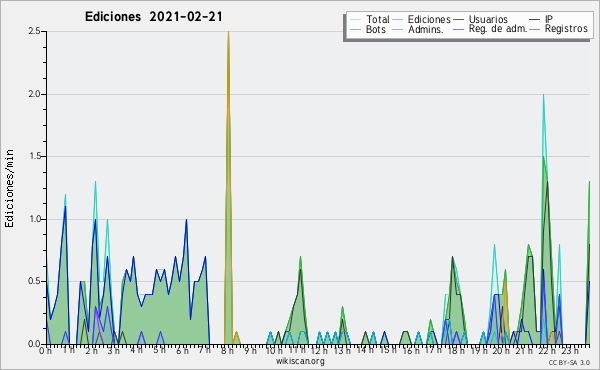Click the 2.5 y-axis tick label

(x=34, y=31)
